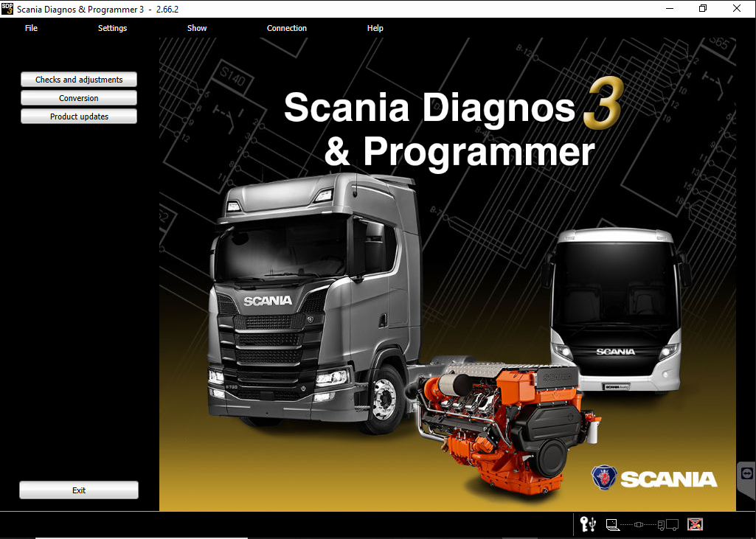
Task: Click the white Scania bus image
Action: [x=616, y=310]
